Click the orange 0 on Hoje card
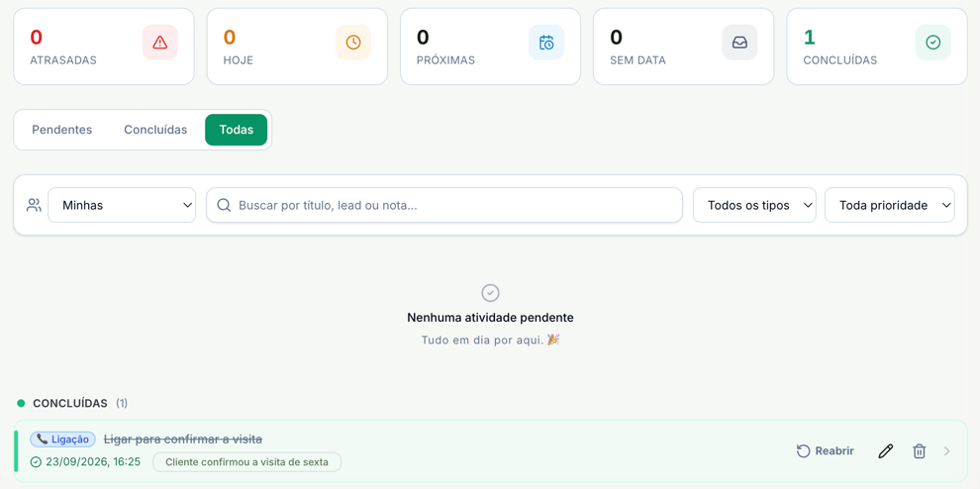 (230, 38)
